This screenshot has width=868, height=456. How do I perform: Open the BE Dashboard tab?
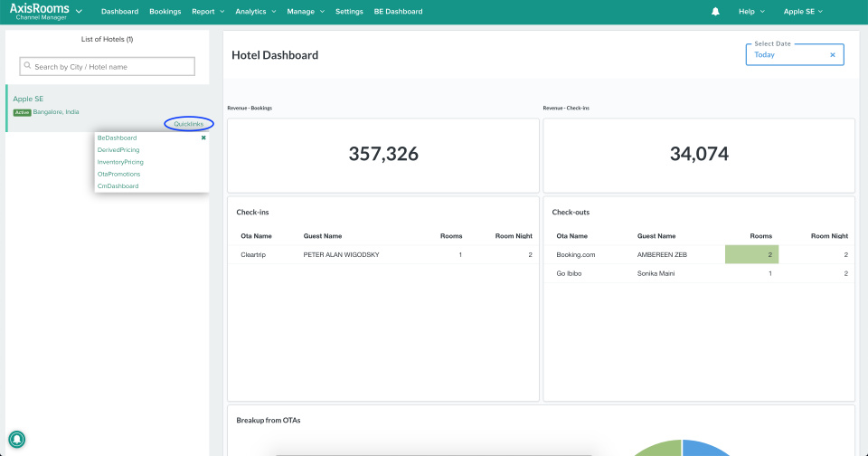pos(398,12)
